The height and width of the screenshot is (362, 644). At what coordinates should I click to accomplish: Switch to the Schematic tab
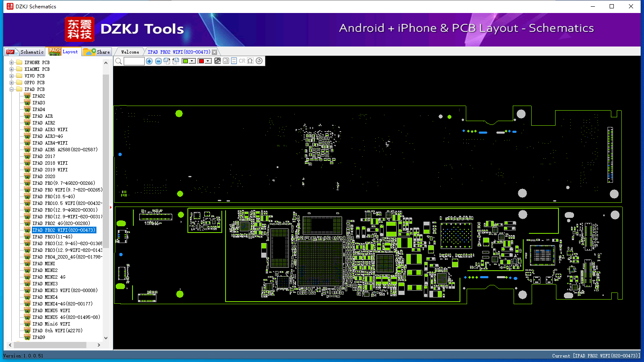[25, 52]
